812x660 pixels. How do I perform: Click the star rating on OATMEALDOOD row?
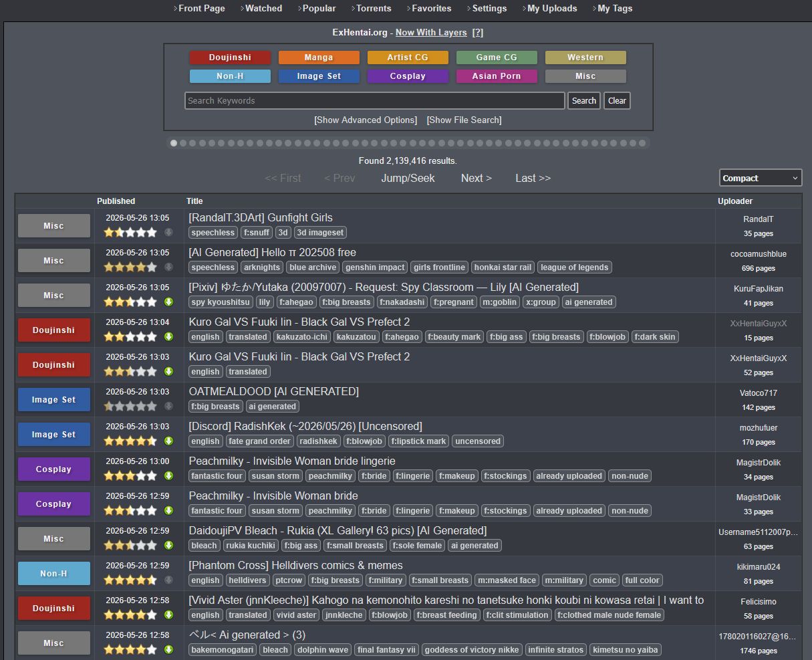pos(130,406)
